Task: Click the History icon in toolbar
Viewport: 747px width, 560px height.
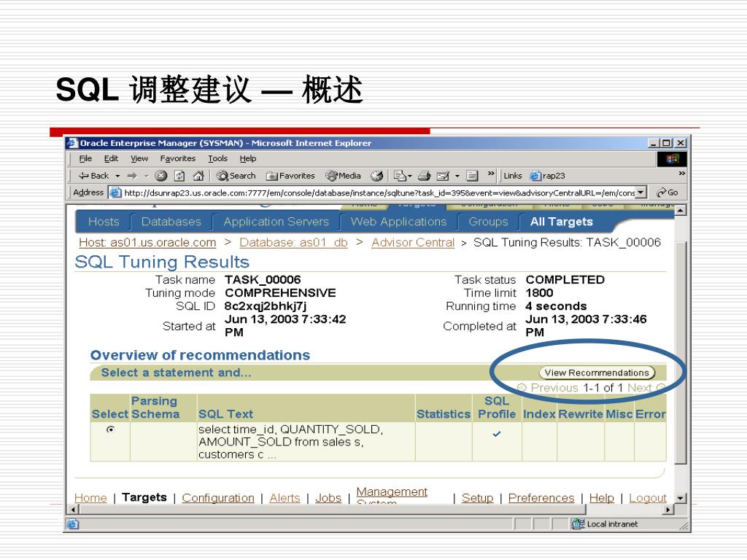Action: pyautogui.click(x=377, y=176)
